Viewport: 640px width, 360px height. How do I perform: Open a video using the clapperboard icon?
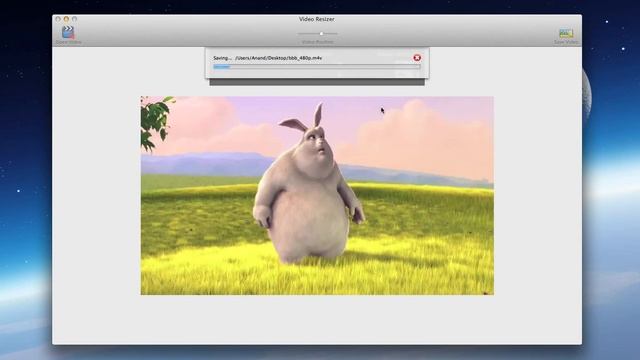(68, 32)
